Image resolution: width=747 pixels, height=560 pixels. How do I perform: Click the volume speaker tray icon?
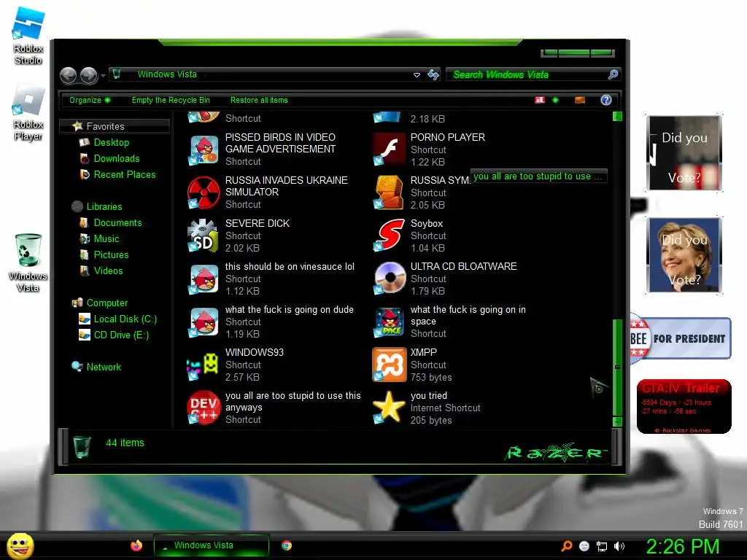[x=619, y=546]
